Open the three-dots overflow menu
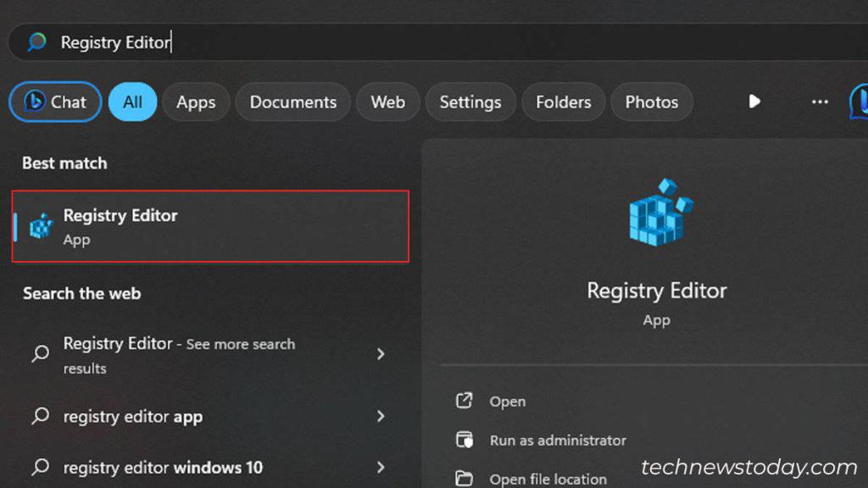 (819, 102)
